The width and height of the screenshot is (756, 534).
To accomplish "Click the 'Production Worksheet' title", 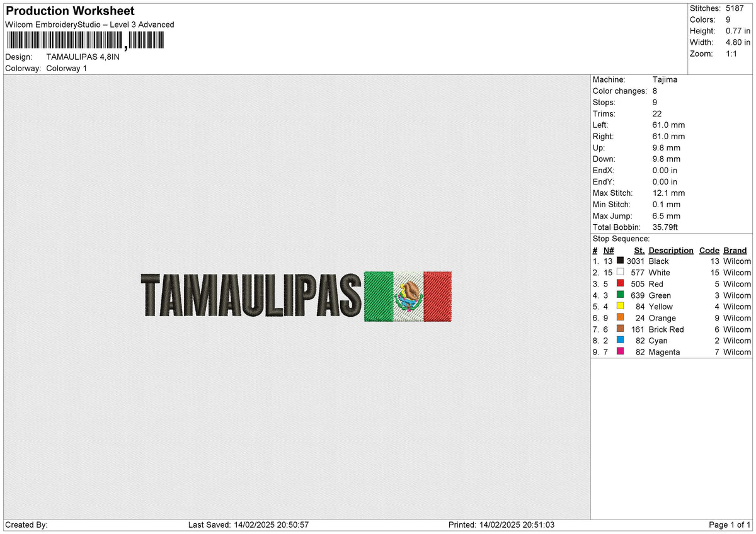I will click(x=70, y=11).
